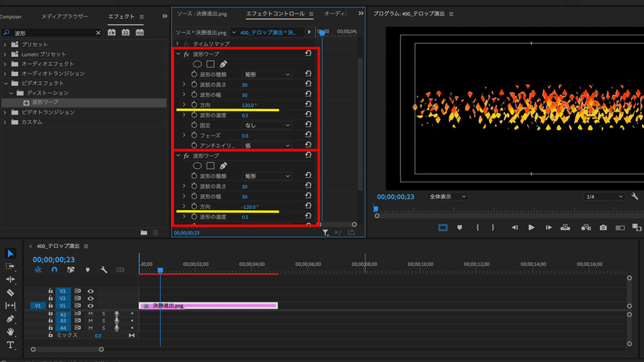Toggle V3 track visibility eye

coord(90,291)
